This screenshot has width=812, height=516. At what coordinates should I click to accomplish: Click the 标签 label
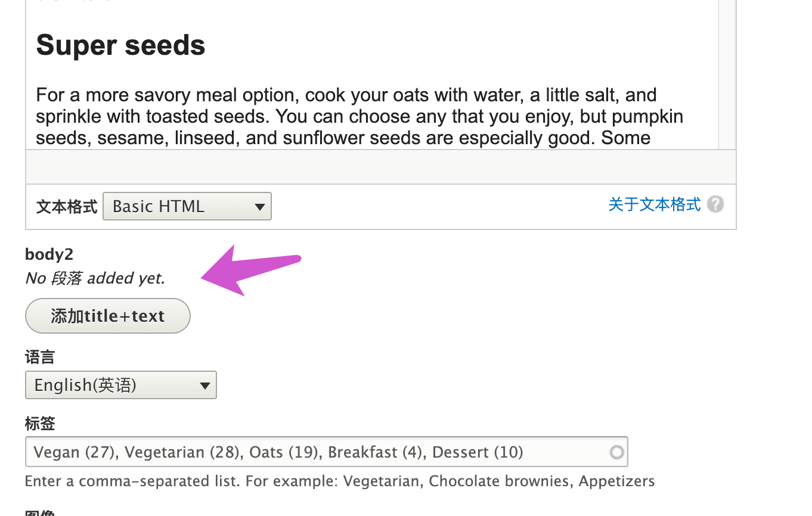click(40, 424)
